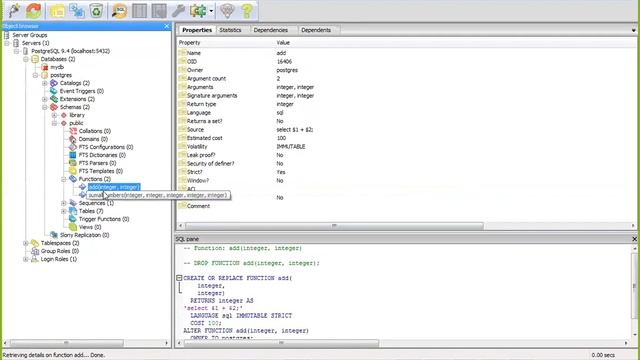Expand the library schema node
640x360 pixels.
tap(54, 115)
